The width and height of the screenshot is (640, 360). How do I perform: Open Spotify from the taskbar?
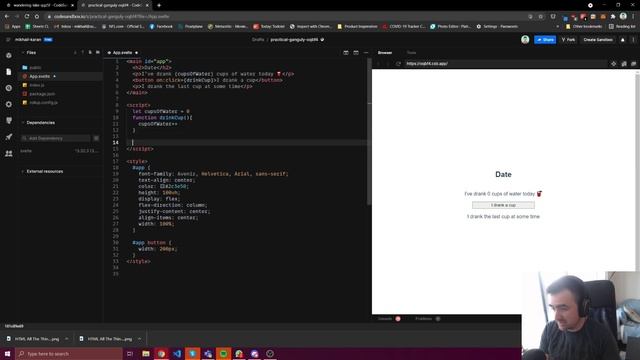(223, 353)
